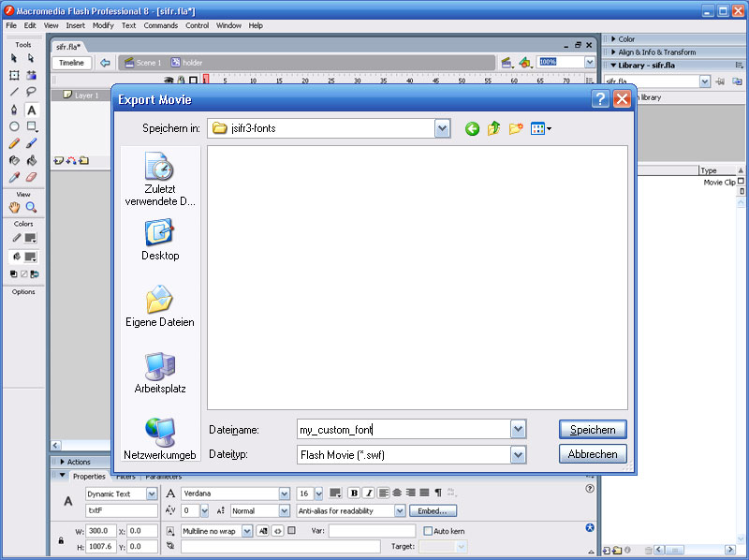Screen dimensions: 749x560
Task: Open the font size dropdown
Action: 318,494
